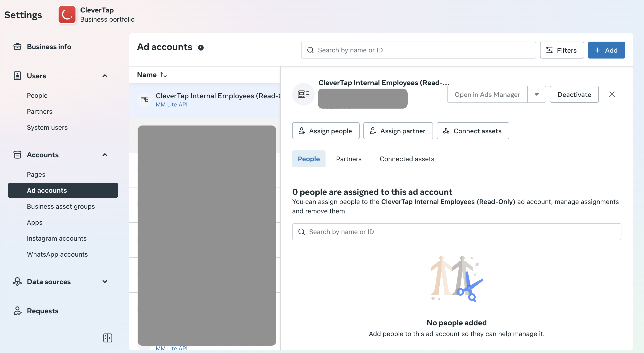Open the Filters panel
Viewport: 644px width, 353px height.
point(562,50)
